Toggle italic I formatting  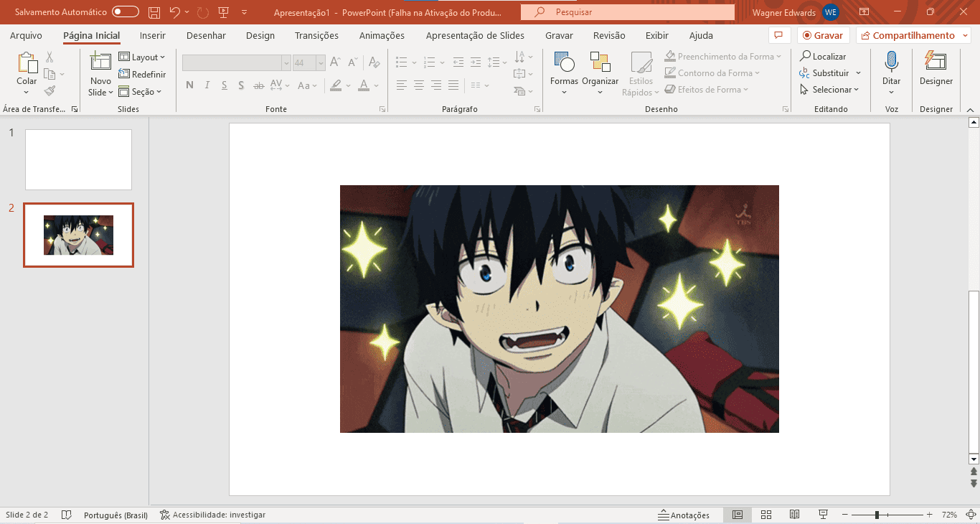pyautogui.click(x=207, y=85)
